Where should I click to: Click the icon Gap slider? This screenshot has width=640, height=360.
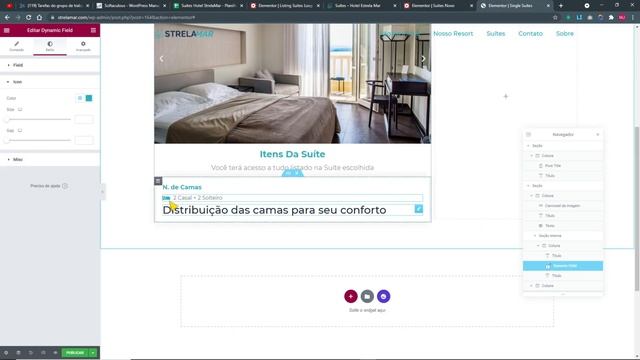point(38,140)
